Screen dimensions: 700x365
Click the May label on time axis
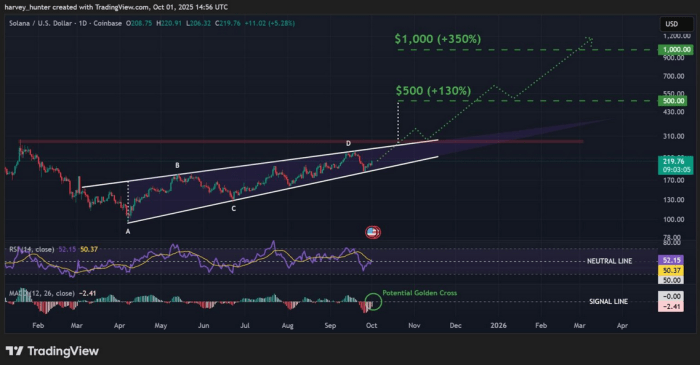(x=161, y=326)
